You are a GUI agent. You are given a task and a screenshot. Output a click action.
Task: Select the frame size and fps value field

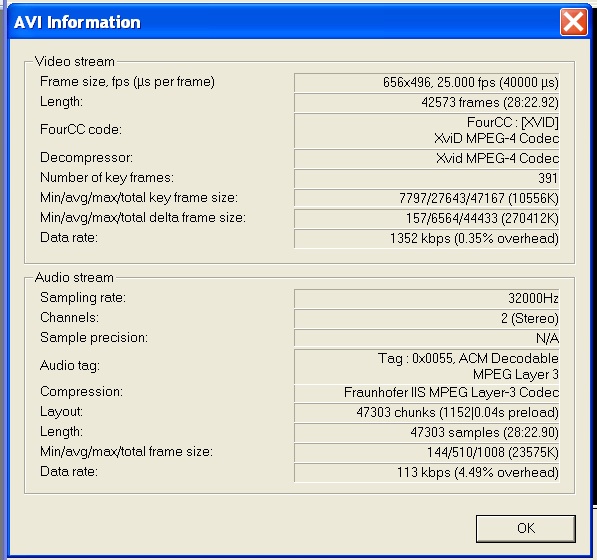(426, 82)
